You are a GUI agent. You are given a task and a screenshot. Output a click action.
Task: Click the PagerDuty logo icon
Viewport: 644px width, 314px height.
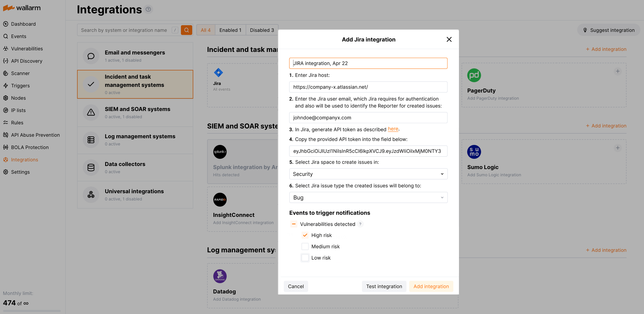[x=474, y=75]
